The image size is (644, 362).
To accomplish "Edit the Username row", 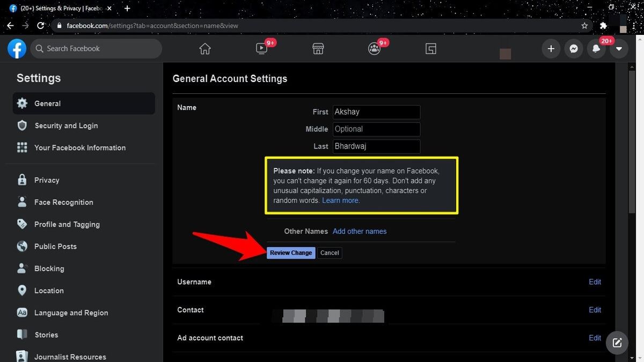I will click(x=595, y=282).
